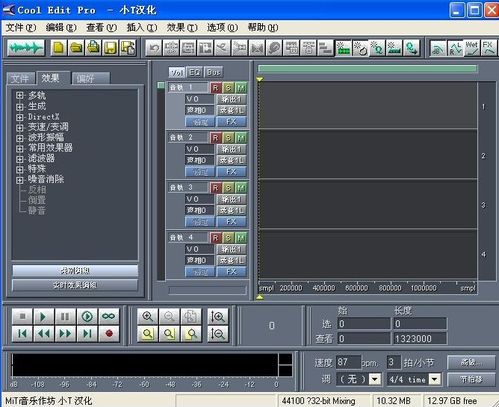Screen dimensions: 499x407
Task: Mute track 3 with the M button
Action: (241, 188)
